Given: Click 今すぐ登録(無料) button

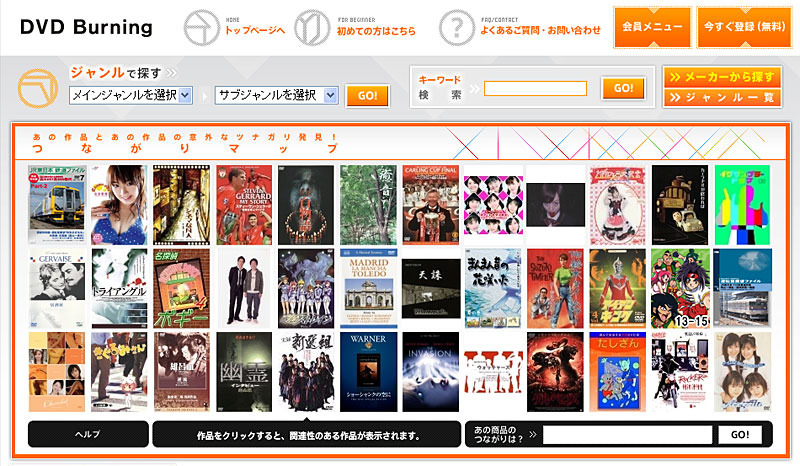Looking at the screenshot, I should 744,27.
